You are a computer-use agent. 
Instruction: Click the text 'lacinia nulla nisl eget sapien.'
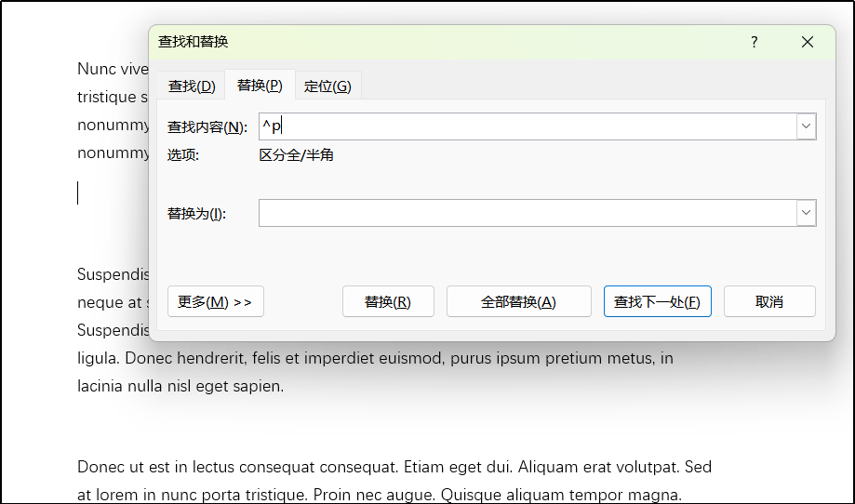(180, 386)
